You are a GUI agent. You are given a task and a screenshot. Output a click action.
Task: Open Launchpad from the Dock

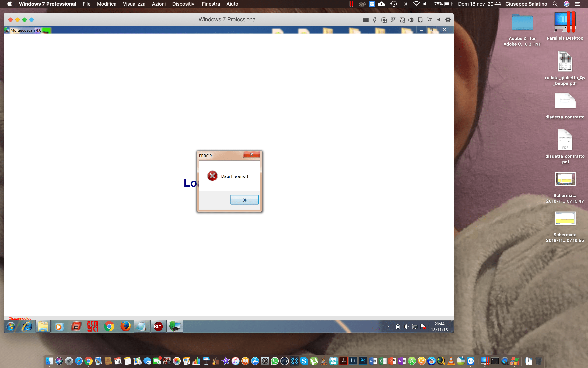(69, 361)
